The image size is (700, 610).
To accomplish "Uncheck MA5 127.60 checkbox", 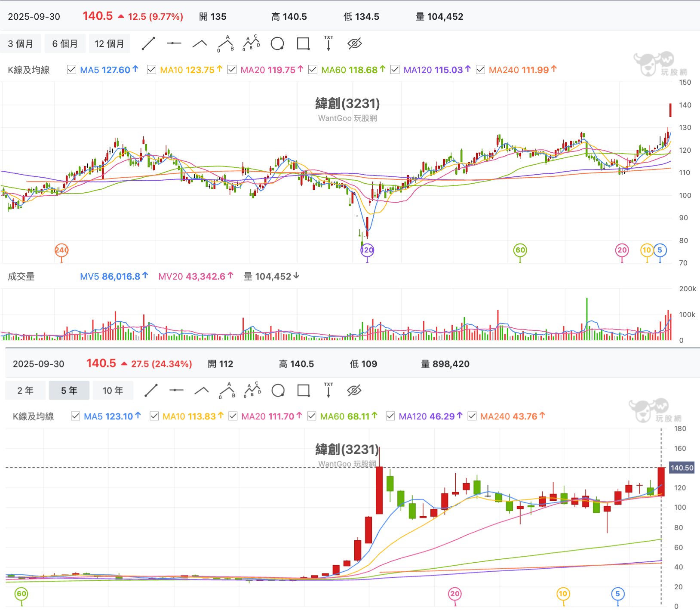I will (x=72, y=70).
